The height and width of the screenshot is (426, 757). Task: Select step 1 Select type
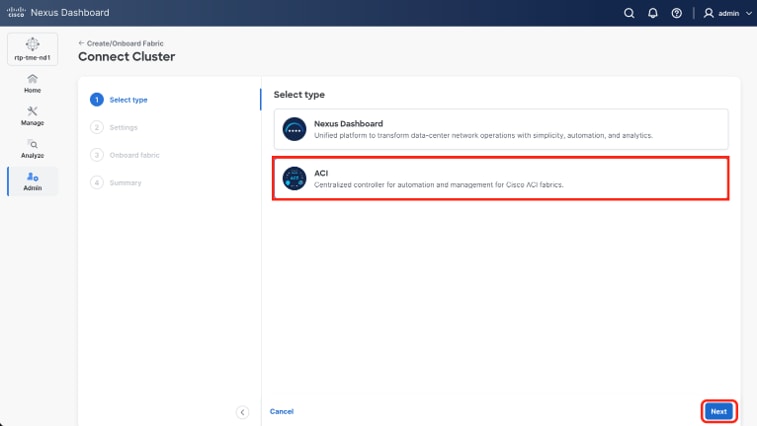coord(119,99)
